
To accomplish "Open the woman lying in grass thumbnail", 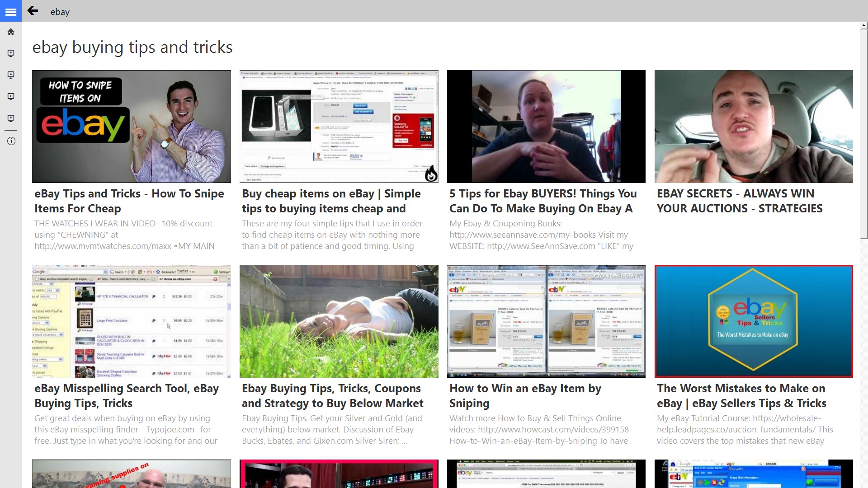I will click(x=339, y=321).
